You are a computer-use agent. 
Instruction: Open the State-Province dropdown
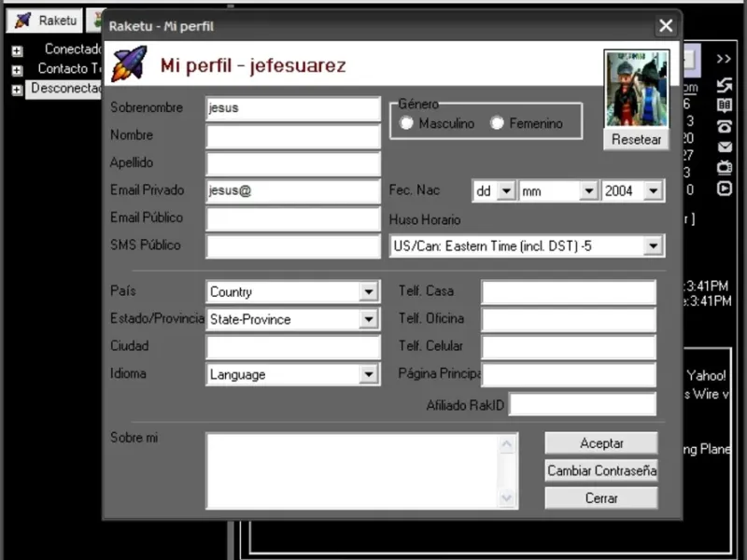coord(368,319)
